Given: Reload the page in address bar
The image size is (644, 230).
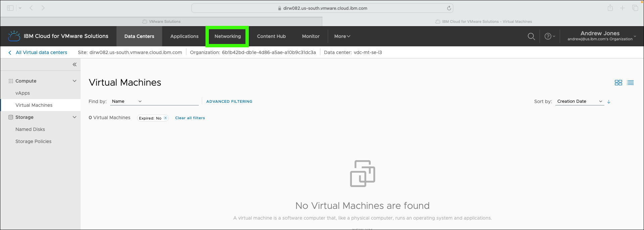Looking at the screenshot, I should (449, 8).
